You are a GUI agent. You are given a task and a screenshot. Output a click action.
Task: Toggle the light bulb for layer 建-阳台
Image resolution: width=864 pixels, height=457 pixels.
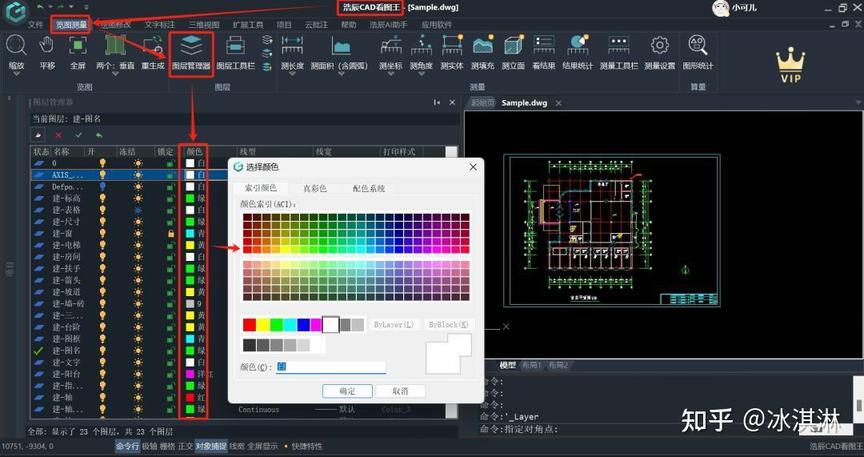102,374
